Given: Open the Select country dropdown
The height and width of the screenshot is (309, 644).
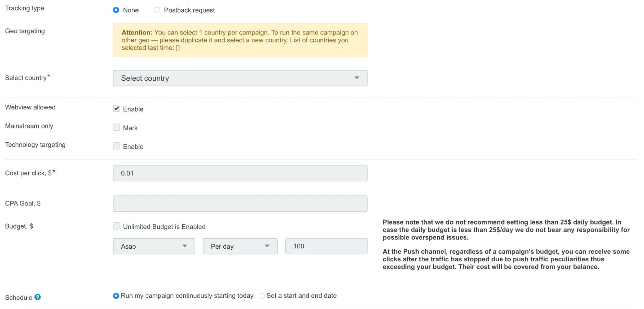Looking at the screenshot, I should pyautogui.click(x=240, y=78).
